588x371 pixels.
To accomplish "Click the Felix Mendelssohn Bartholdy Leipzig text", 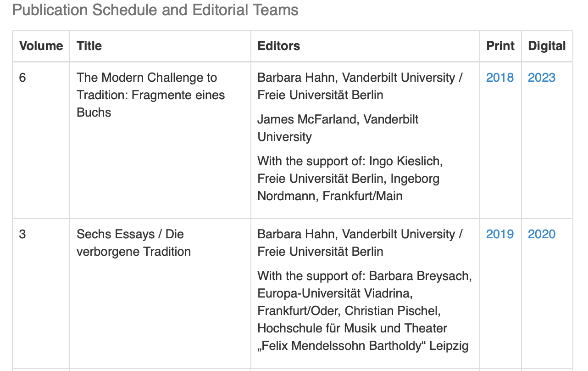I will [363, 346].
